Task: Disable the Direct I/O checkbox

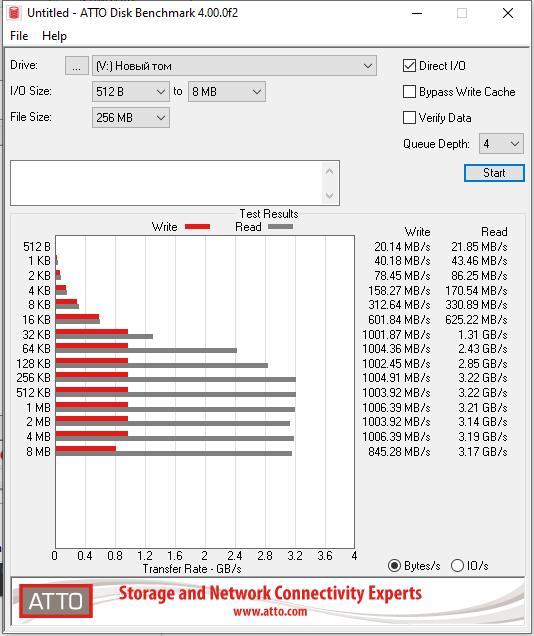Action: (409, 65)
